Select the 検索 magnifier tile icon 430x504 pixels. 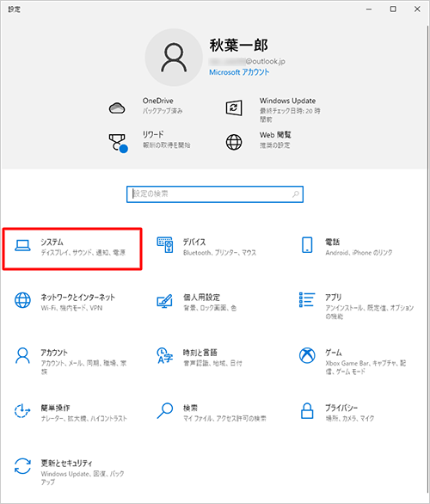click(x=165, y=410)
